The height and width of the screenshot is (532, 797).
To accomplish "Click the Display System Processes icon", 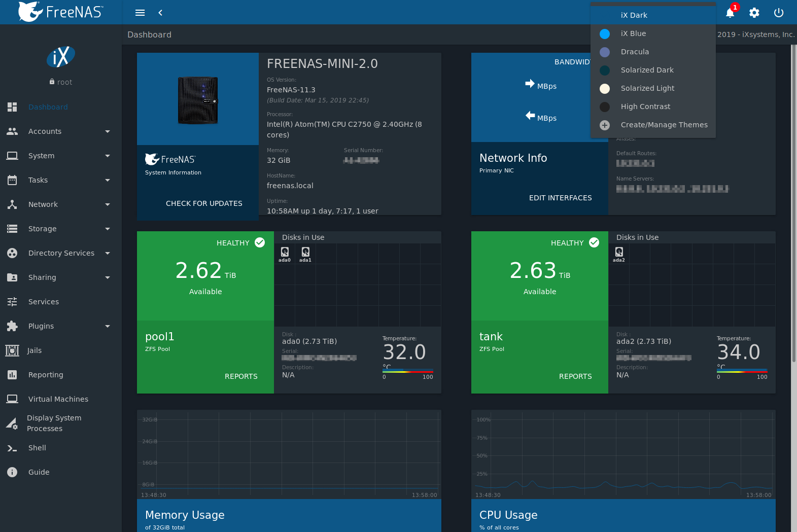I will (12, 423).
